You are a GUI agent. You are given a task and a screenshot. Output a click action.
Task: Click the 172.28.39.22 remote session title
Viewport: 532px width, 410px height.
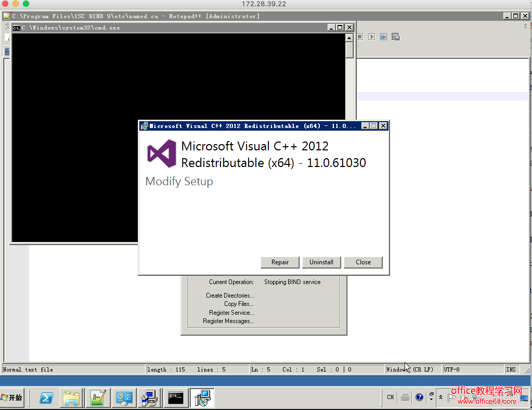tap(264, 4)
